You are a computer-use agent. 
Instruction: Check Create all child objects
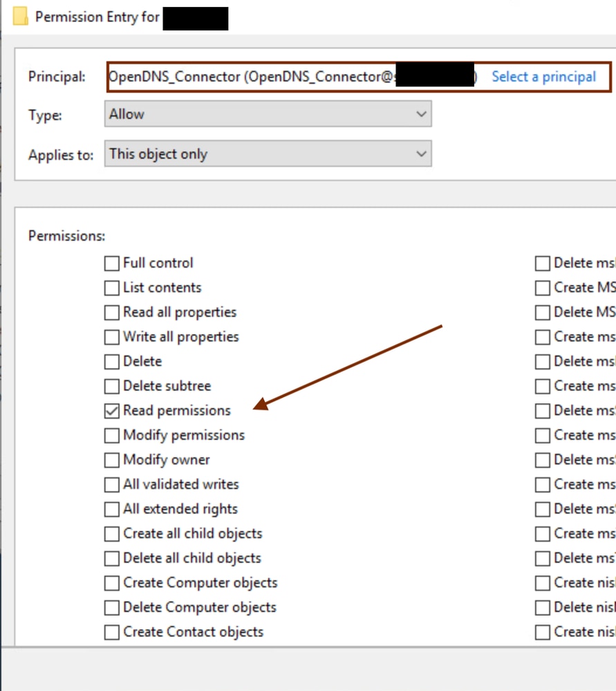coord(112,534)
